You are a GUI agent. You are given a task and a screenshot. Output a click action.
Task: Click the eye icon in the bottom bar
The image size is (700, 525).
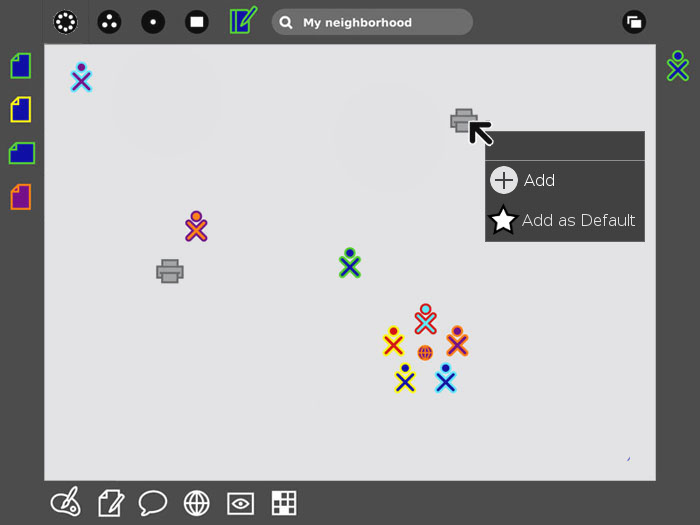pyautogui.click(x=240, y=502)
